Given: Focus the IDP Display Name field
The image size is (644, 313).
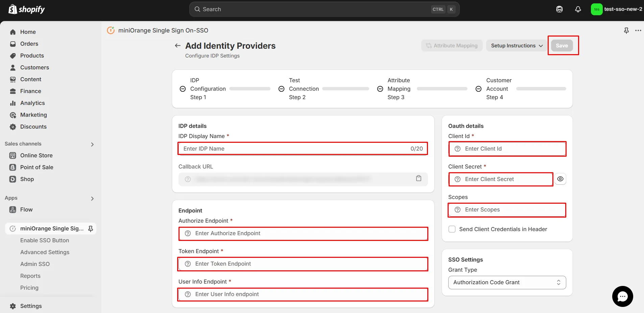Looking at the screenshot, I should point(303,149).
